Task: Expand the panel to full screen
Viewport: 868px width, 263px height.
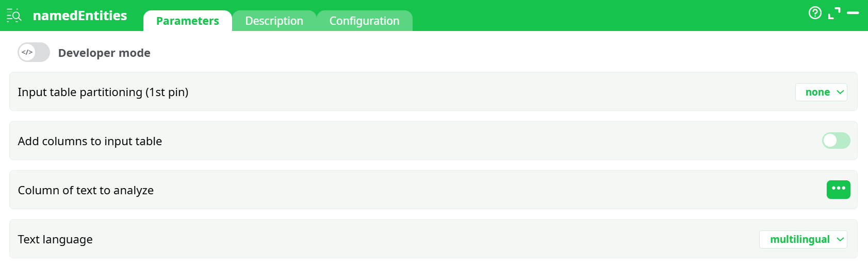Action: pos(834,13)
